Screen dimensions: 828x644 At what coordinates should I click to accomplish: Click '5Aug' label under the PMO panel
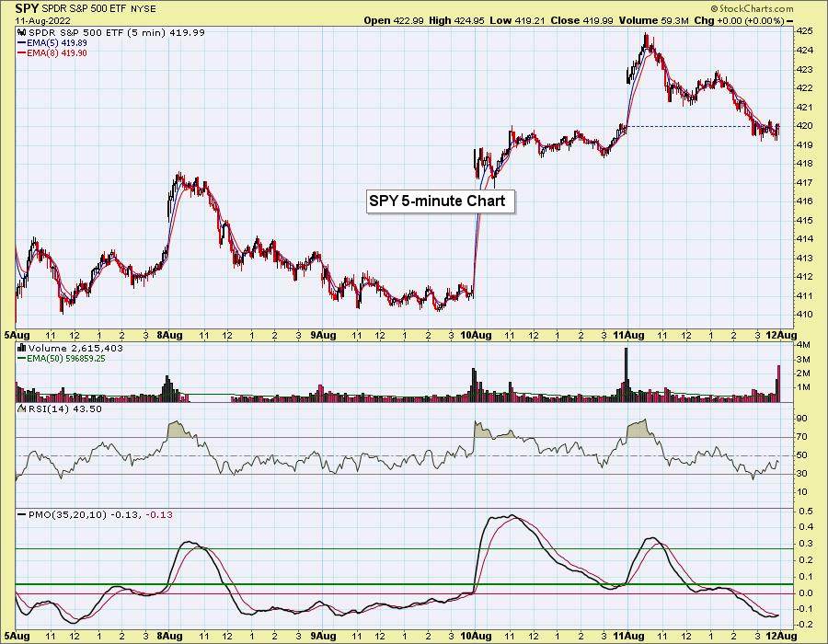click(17, 636)
